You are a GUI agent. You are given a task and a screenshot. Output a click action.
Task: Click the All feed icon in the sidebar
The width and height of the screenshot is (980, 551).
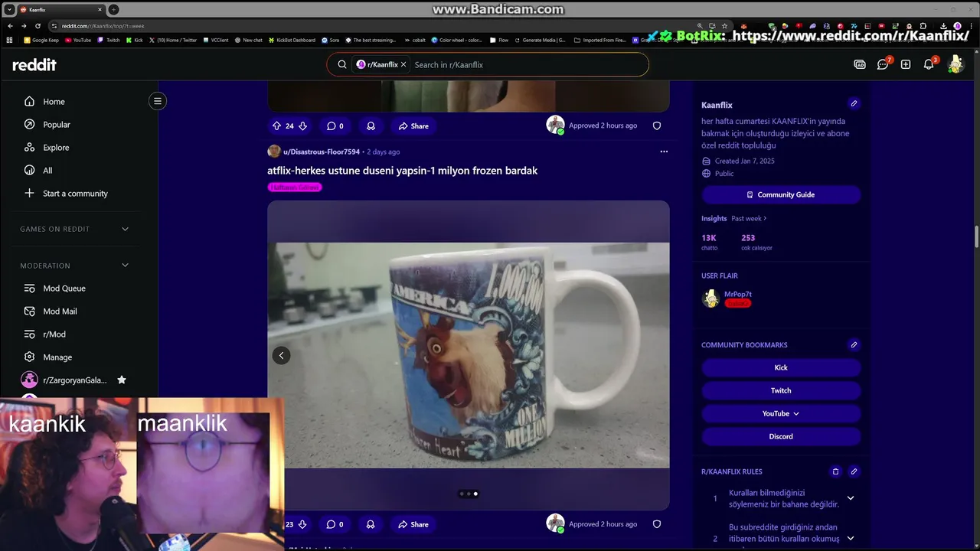(x=29, y=171)
